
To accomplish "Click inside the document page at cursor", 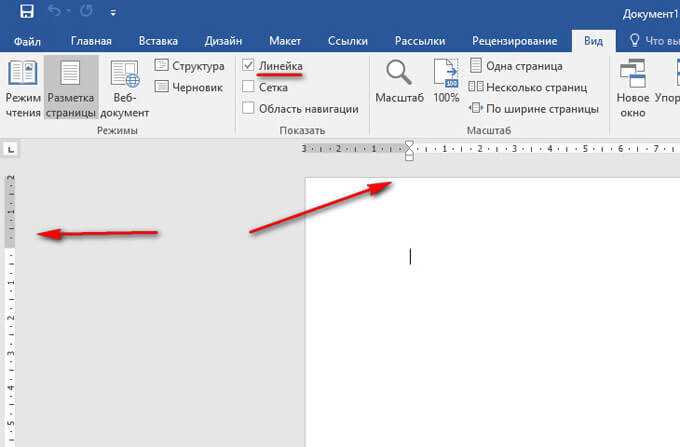I will point(410,257).
